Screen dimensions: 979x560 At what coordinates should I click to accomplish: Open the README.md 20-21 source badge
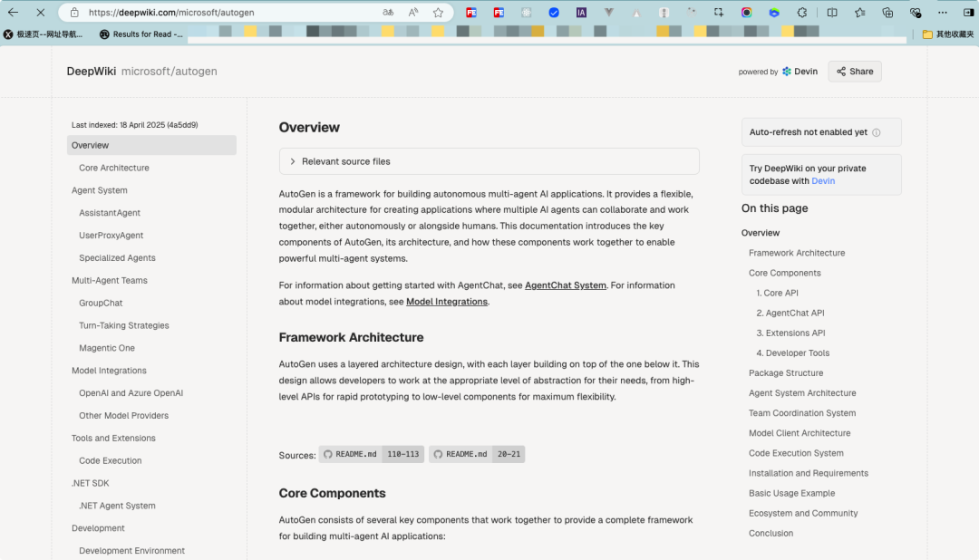477,455
